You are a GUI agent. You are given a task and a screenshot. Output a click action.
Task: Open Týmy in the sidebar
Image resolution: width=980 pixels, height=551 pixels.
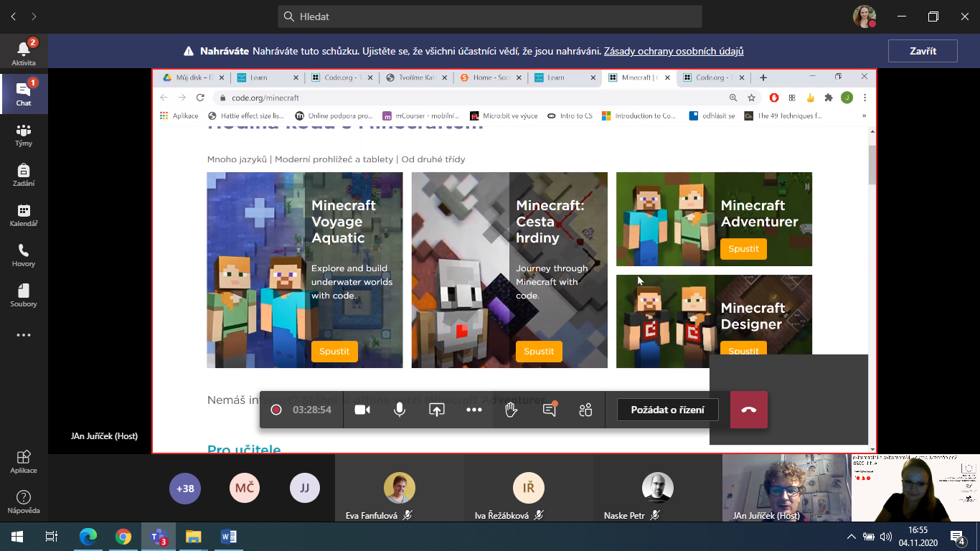point(24,134)
